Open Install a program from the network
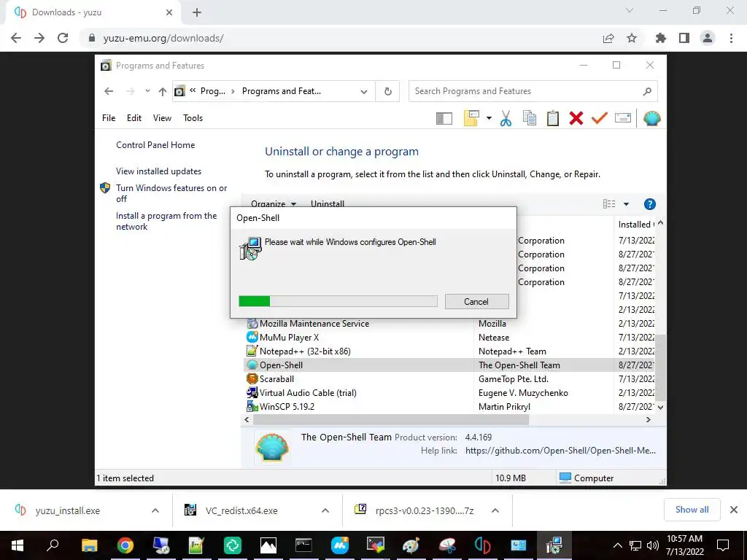This screenshot has height=560, width=747. tap(166, 221)
